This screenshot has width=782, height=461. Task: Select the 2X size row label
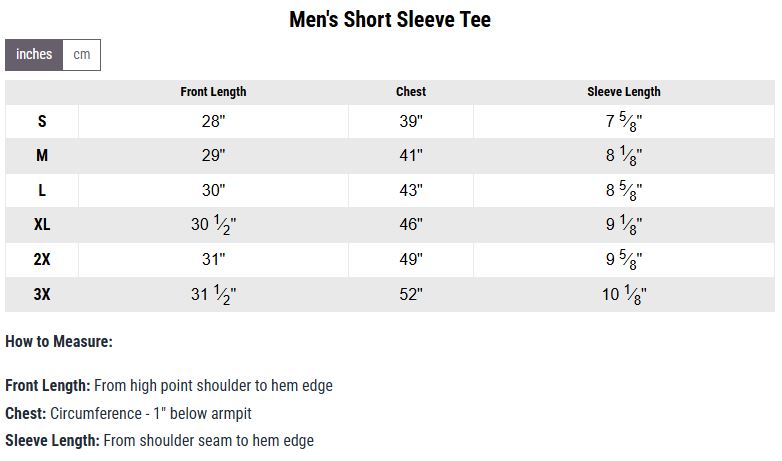coord(42,259)
